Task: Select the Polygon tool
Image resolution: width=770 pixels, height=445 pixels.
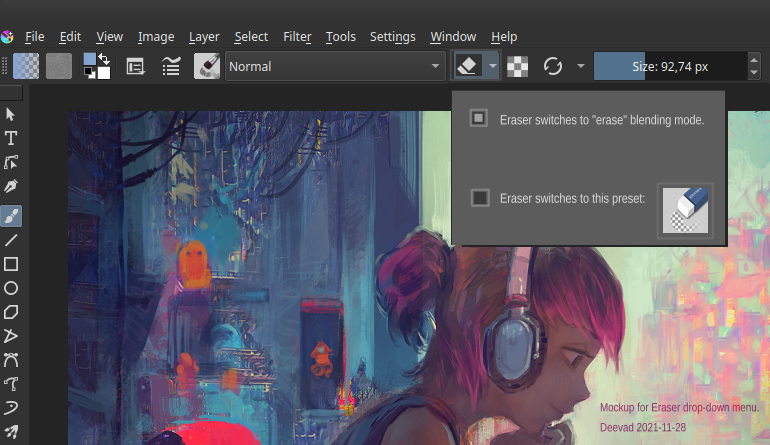Action: pos(11,312)
